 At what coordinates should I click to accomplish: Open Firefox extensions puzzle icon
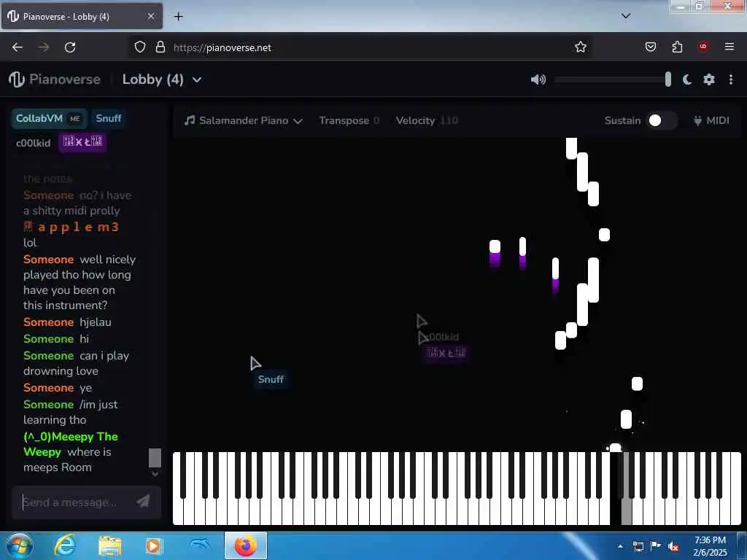point(677,47)
